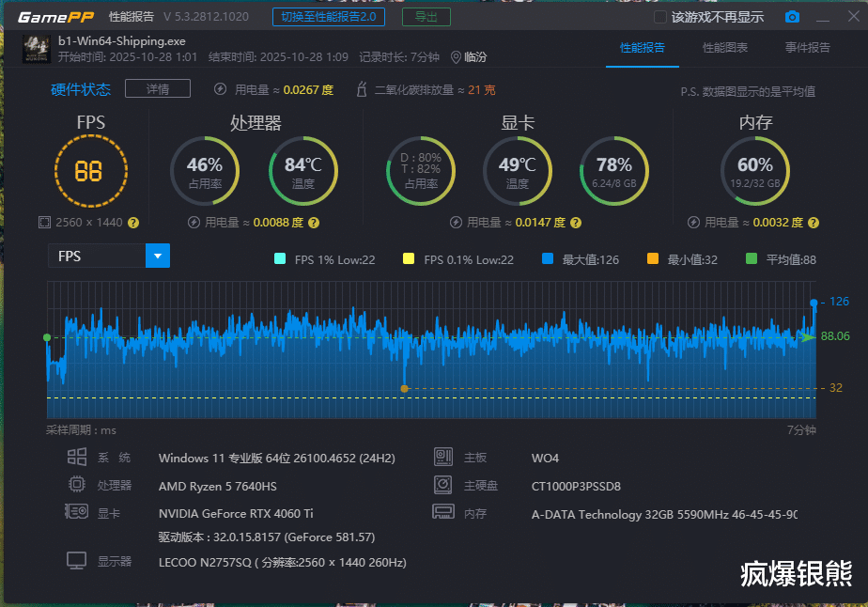The height and width of the screenshot is (607, 868).
Task: Click the camera screenshot icon
Action: pyautogui.click(x=792, y=17)
